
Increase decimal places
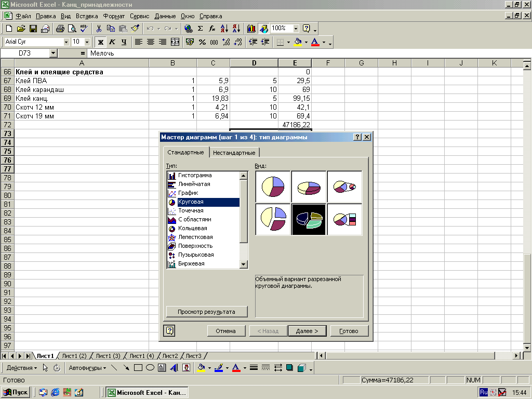(226, 42)
